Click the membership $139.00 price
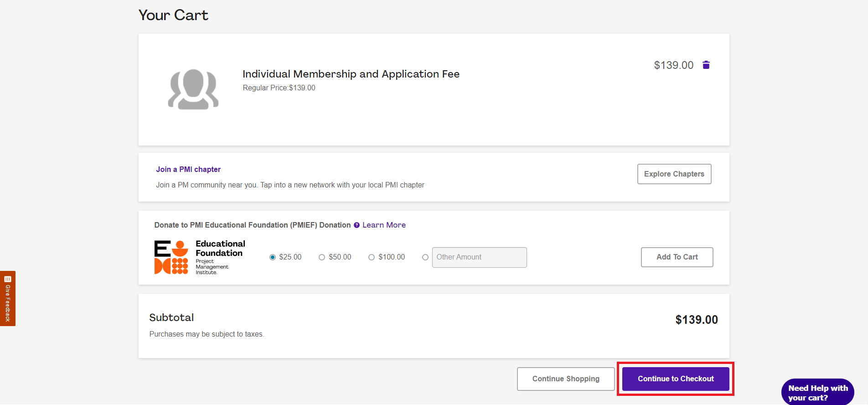This screenshot has width=868, height=405. [674, 65]
